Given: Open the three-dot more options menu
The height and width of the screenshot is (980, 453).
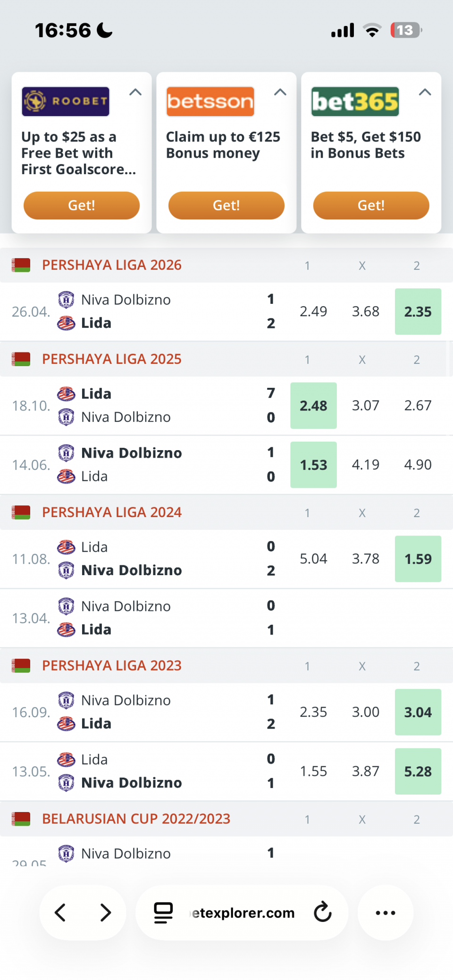Looking at the screenshot, I should [x=386, y=913].
